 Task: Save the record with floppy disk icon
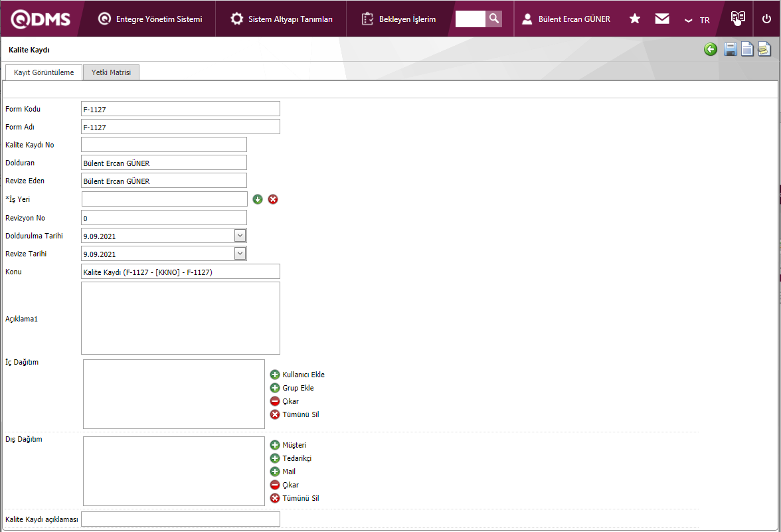pyautogui.click(x=730, y=50)
